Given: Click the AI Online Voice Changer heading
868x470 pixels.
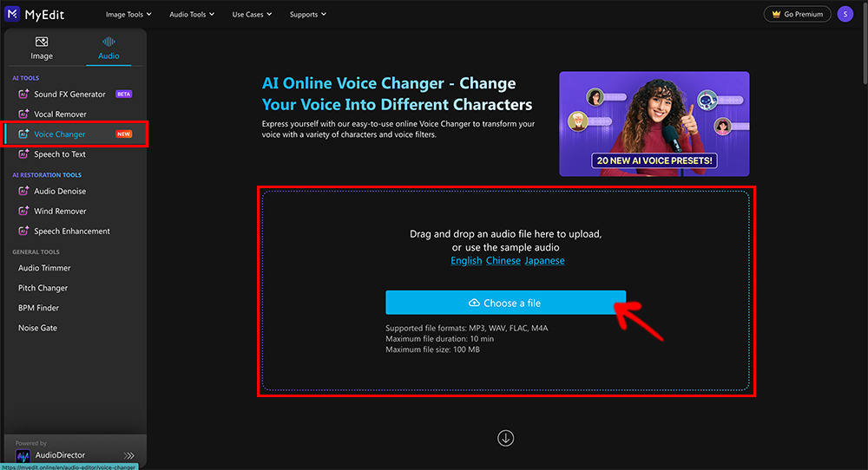Looking at the screenshot, I should pos(397,94).
